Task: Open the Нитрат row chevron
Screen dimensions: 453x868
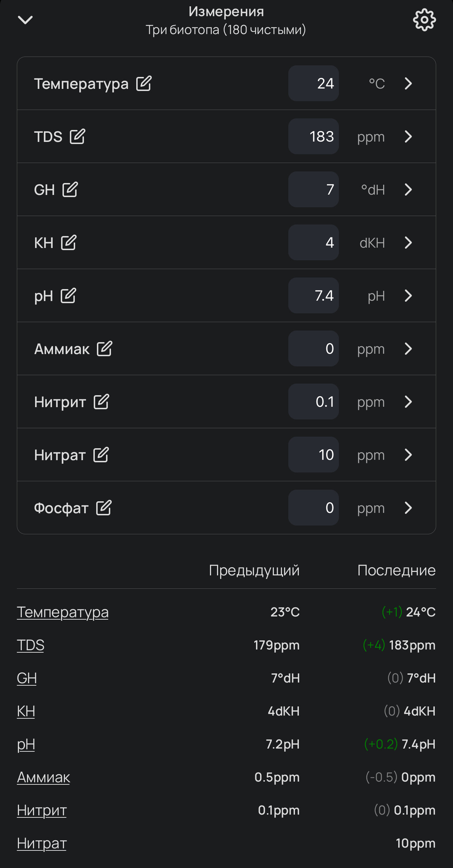Action: [408, 455]
